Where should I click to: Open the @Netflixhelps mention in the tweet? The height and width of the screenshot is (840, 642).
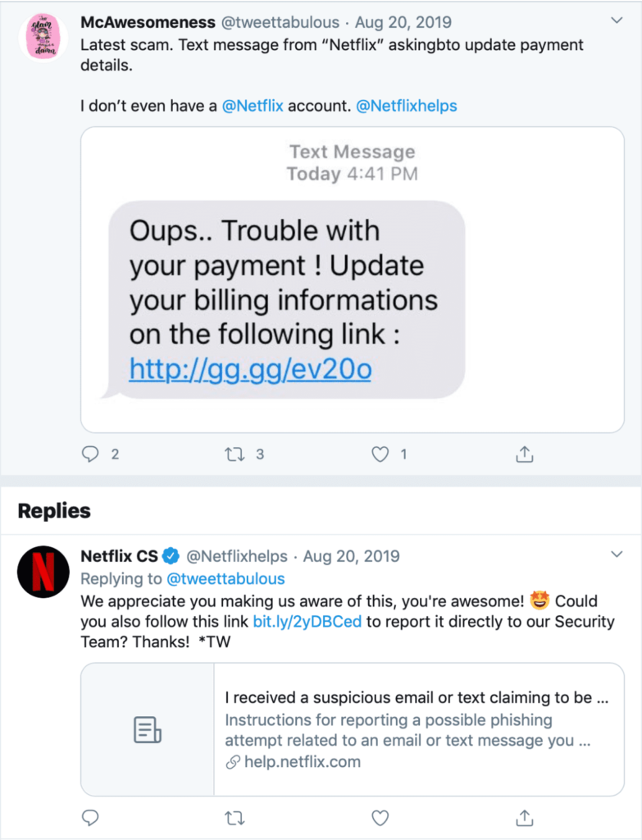pyautogui.click(x=406, y=106)
